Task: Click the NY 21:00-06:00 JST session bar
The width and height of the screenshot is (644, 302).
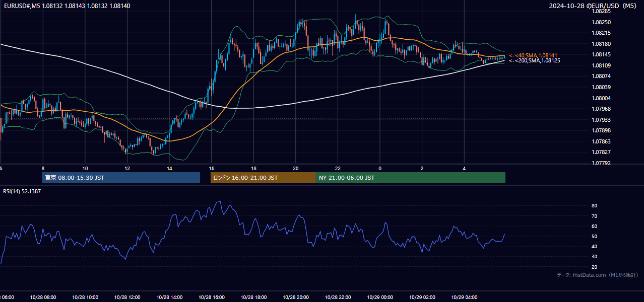Action: [411, 178]
